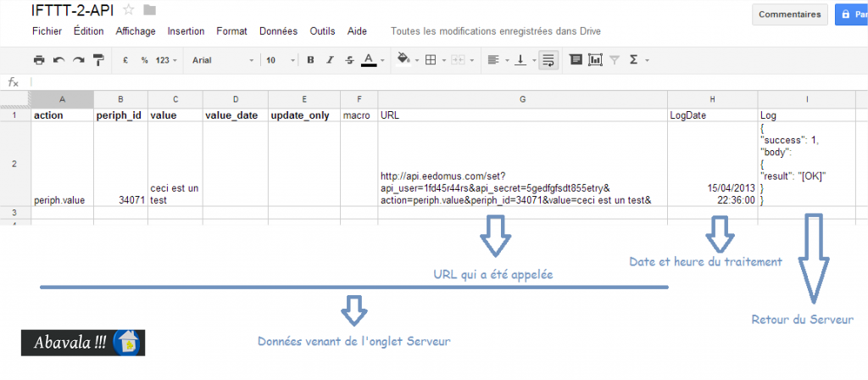Open the Insertion menu
Image resolution: width=868 pixels, height=380 pixels.
click(186, 31)
